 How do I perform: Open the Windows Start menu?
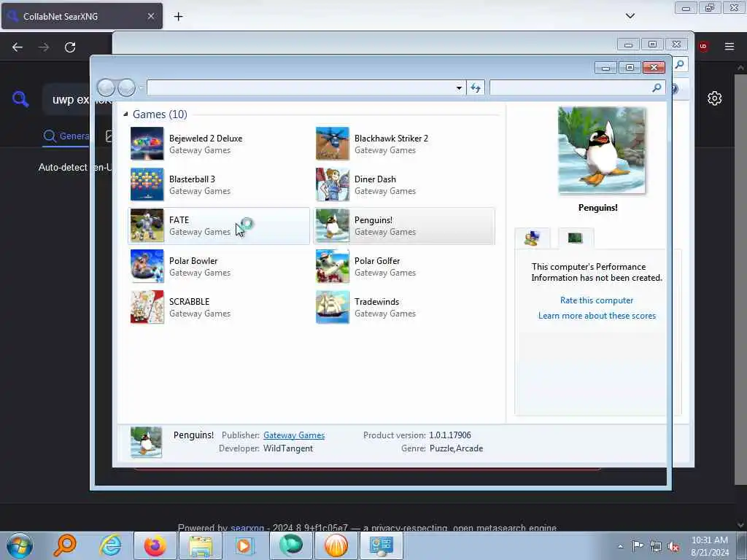tap(19, 545)
